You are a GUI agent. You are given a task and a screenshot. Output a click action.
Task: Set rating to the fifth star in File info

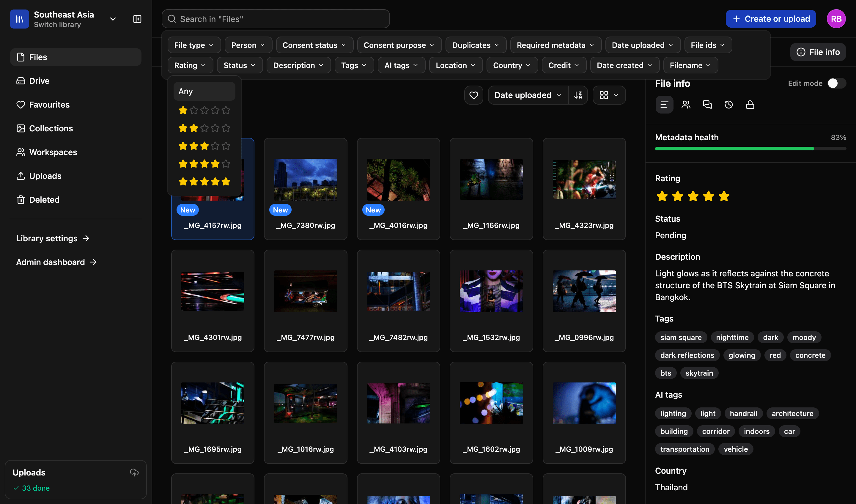point(724,196)
